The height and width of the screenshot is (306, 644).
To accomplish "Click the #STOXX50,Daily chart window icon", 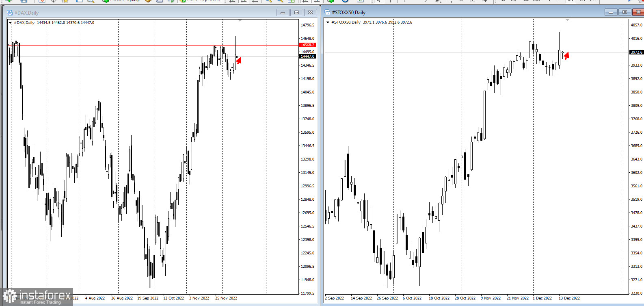I will pyautogui.click(x=327, y=13).
